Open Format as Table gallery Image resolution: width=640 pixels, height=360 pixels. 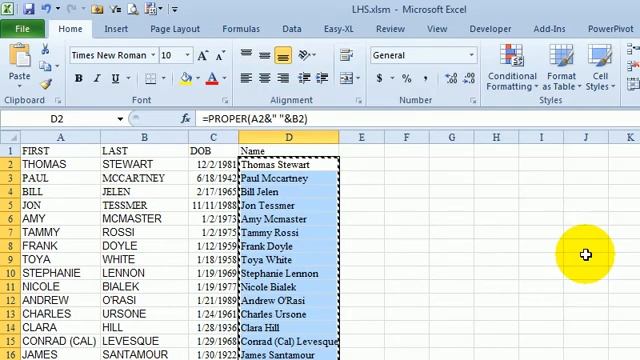tap(561, 67)
